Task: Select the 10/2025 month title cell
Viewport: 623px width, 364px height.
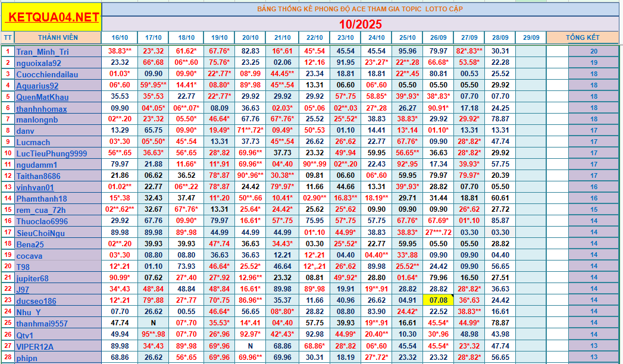Action: point(360,24)
